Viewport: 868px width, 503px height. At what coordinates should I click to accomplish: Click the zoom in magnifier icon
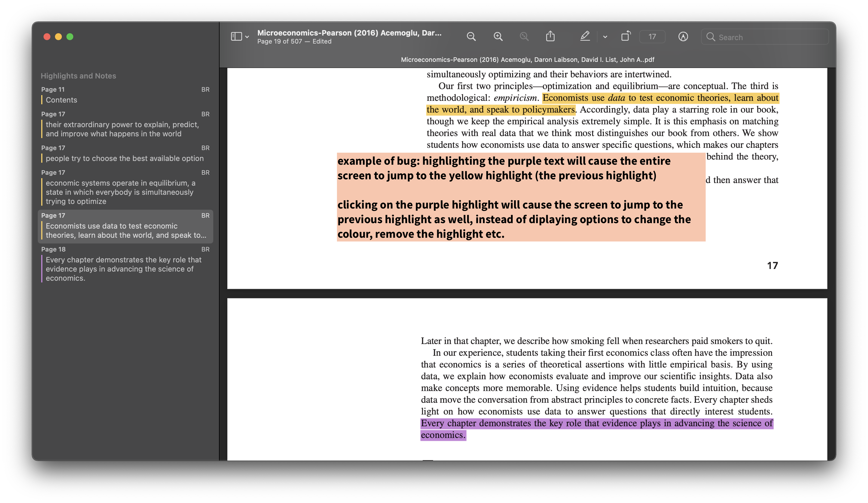[498, 37]
